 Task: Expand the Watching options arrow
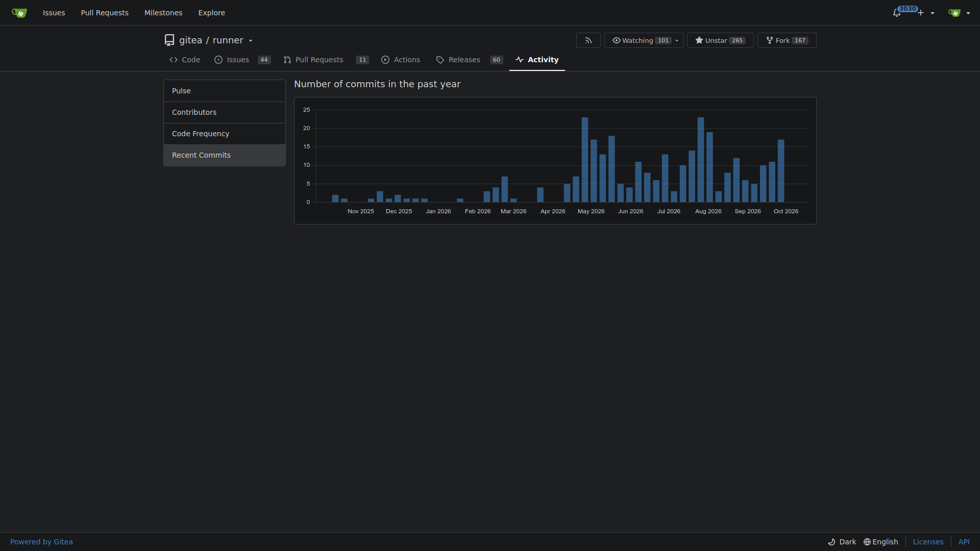point(677,41)
